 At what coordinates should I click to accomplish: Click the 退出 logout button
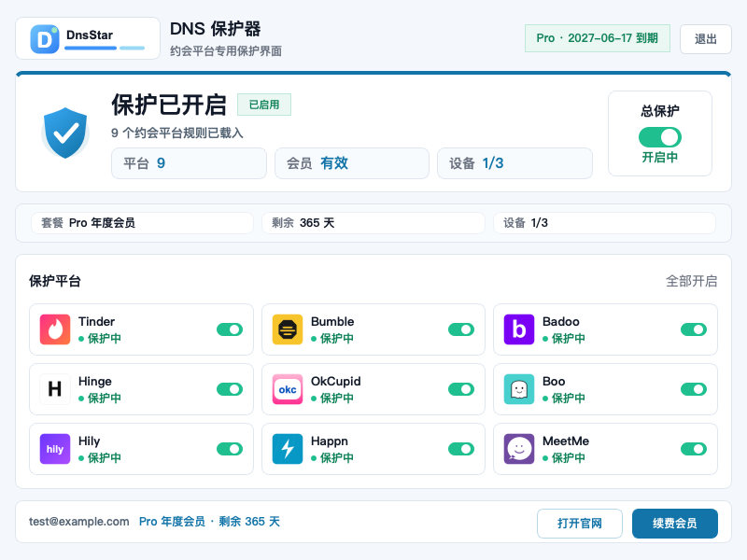[706, 39]
